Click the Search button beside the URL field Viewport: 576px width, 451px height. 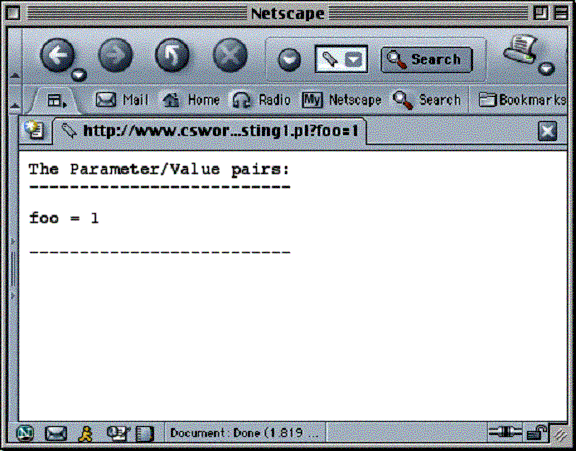(427, 59)
